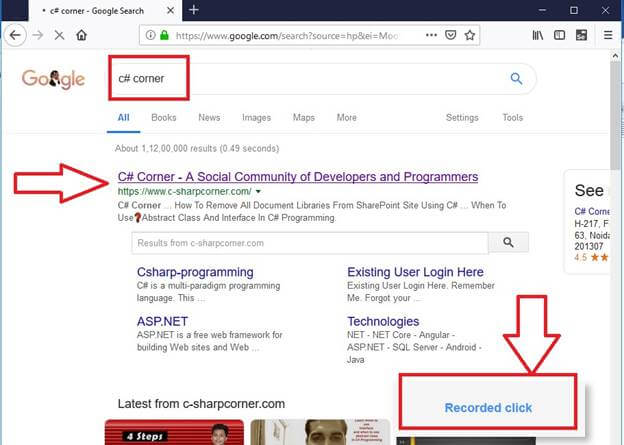Switch to the Images tab

click(256, 117)
